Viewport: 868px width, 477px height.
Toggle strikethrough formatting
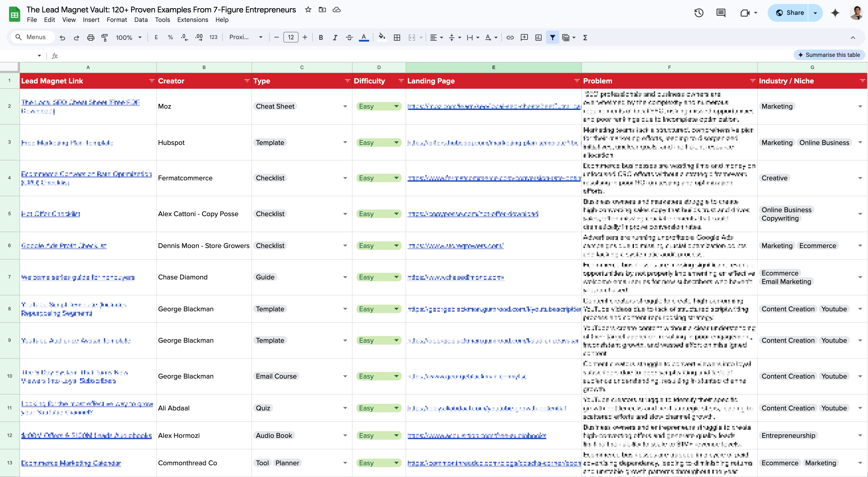pos(349,37)
